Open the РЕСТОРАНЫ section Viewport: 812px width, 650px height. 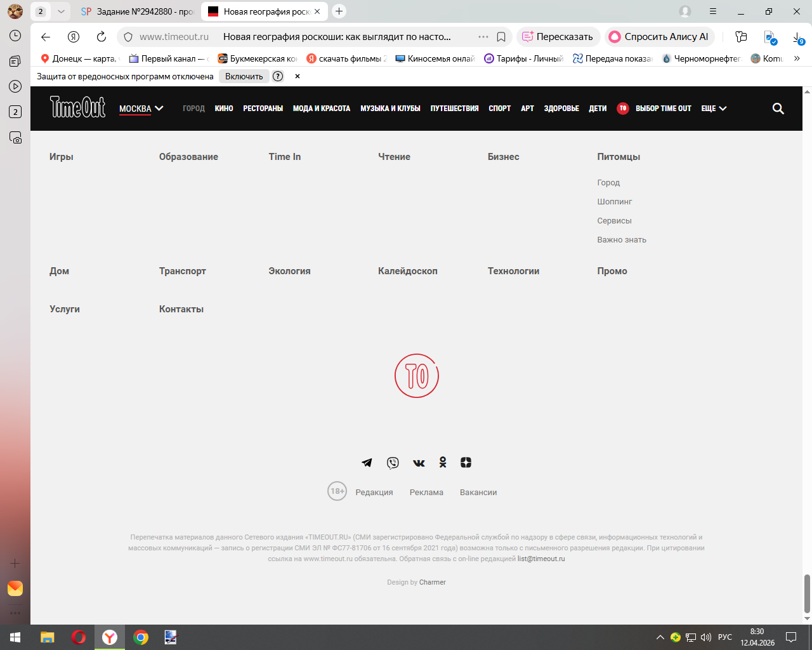pos(263,109)
